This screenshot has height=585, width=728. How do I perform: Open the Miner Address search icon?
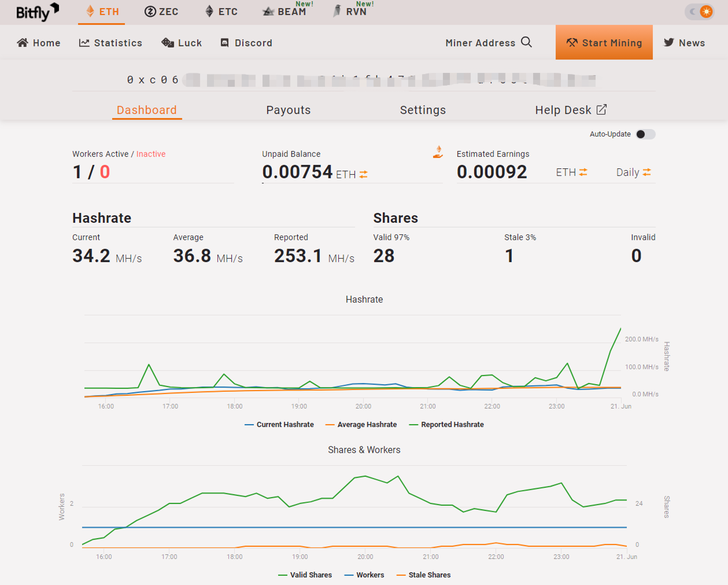click(526, 42)
